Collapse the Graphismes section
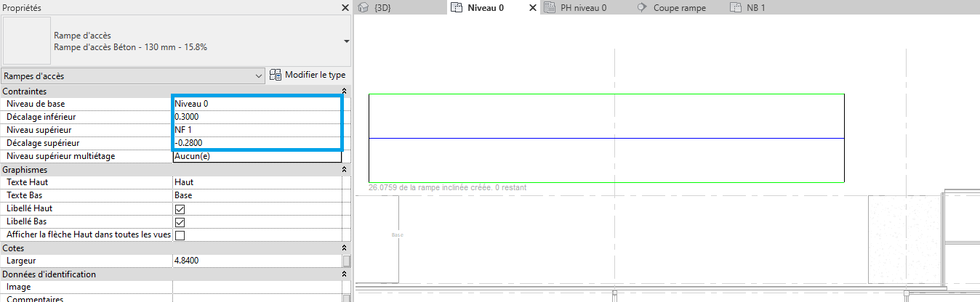Image resolution: width=980 pixels, height=302 pixels. pos(345,170)
